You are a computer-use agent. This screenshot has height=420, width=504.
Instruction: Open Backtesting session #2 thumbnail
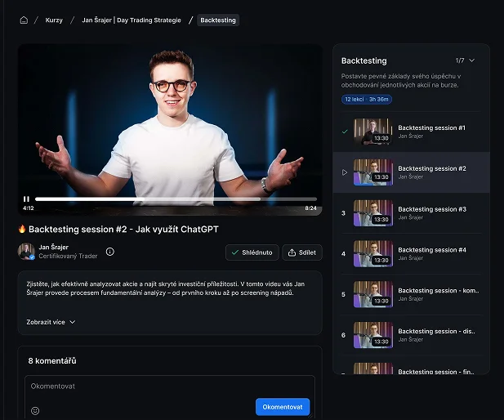pyautogui.click(x=373, y=172)
